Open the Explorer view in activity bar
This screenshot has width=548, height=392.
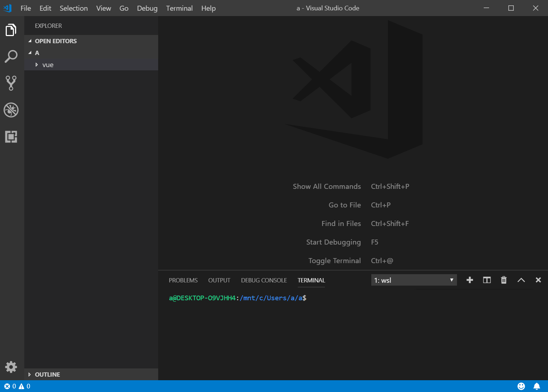point(11,30)
